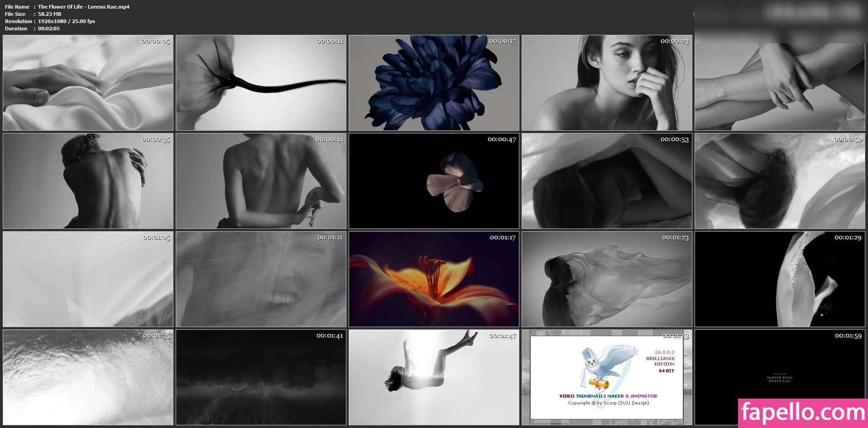Select the flower stem thumbnail at 00:00:11
This screenshot has width=868, height=428.
(261, 83)
